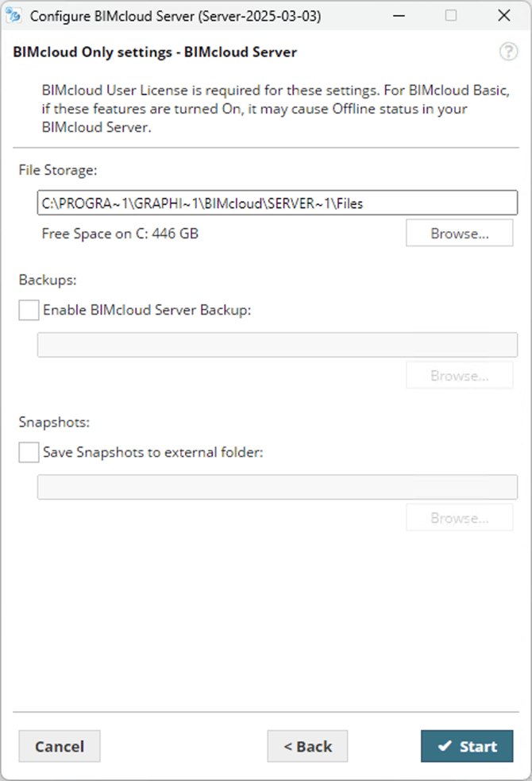Browse for a File Storage location
The width and height of the screenshot is (532, 781).
[459, 233]
